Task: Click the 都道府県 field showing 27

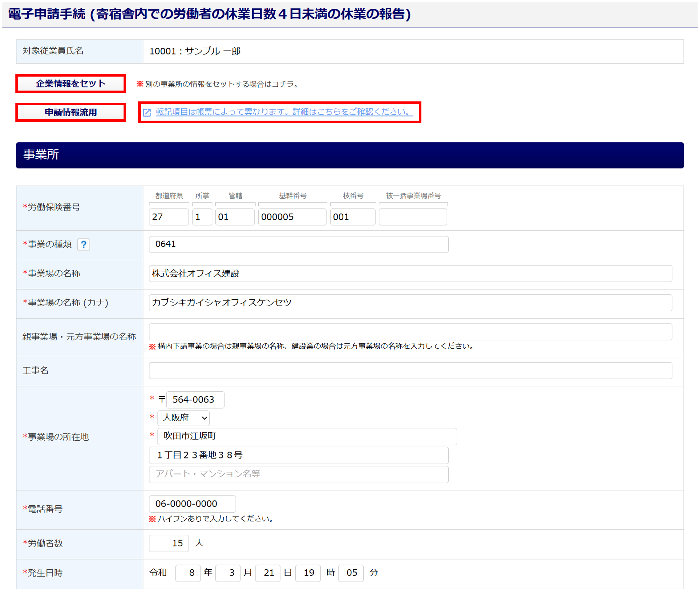Action: 169,217
